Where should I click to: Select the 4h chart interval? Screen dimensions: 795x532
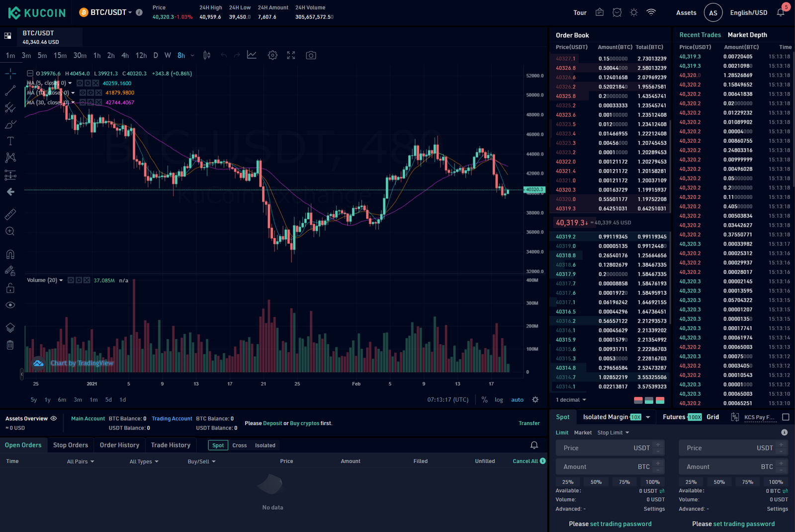125,55
